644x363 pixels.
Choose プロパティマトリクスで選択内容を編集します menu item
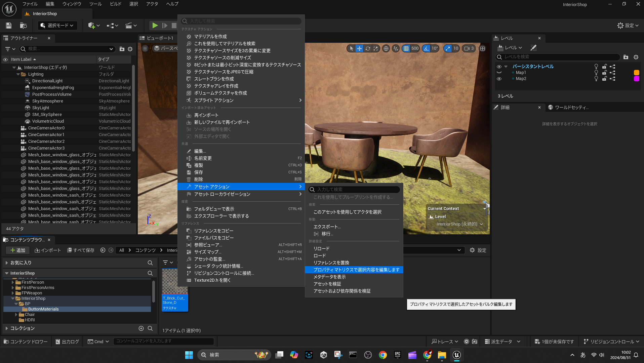pyautogui.click(x=356, y=270)
